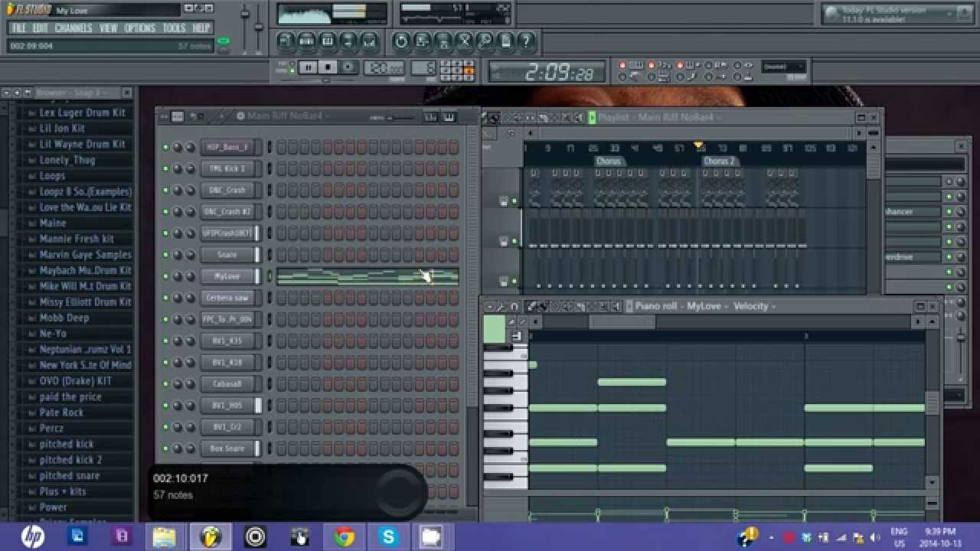Select the Box Snare channel button

[x=227, y=448]
